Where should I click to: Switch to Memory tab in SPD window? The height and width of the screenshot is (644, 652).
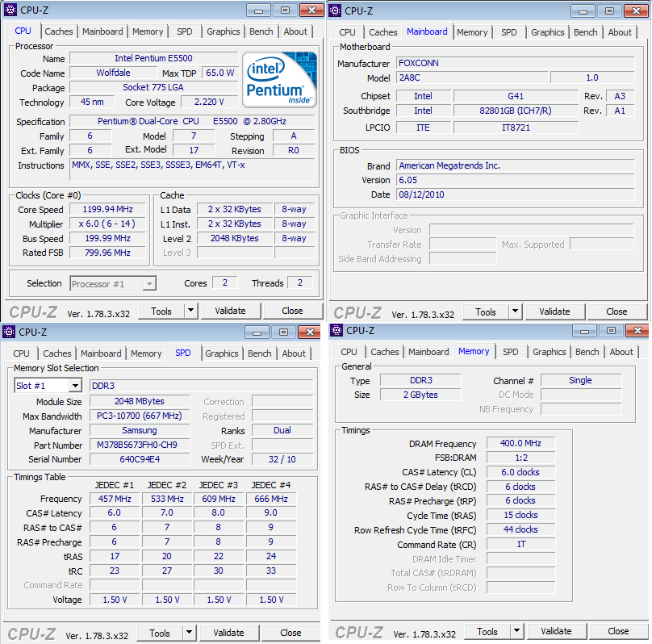(x=146, y=353)
